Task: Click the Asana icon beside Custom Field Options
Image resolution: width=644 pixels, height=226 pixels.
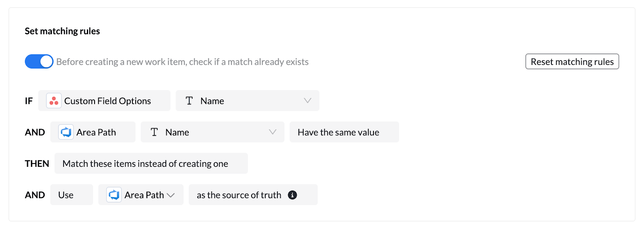Action: tap(54, 101)
